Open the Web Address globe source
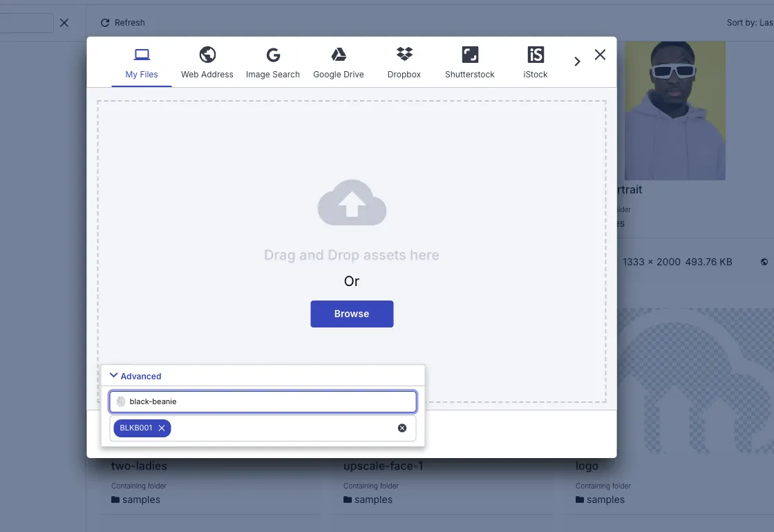Image resolution: width=774 pixels, height=532 pixels. (x=207, y=55)
